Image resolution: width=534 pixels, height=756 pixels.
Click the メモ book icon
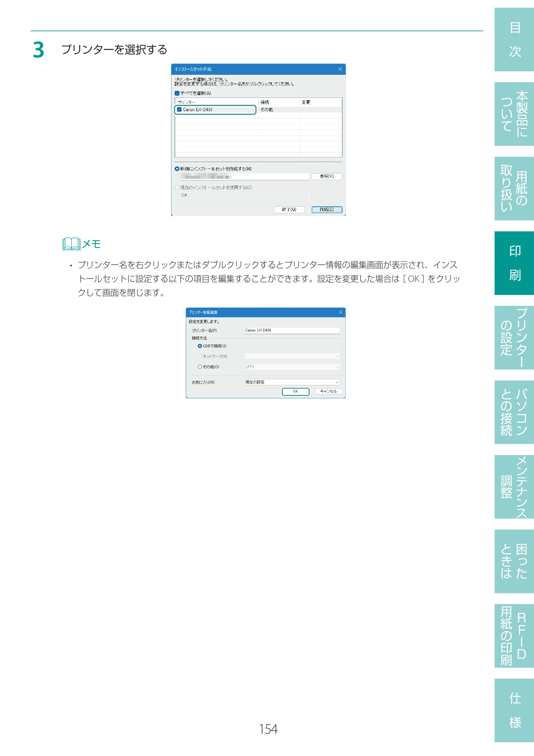[71, 244]
